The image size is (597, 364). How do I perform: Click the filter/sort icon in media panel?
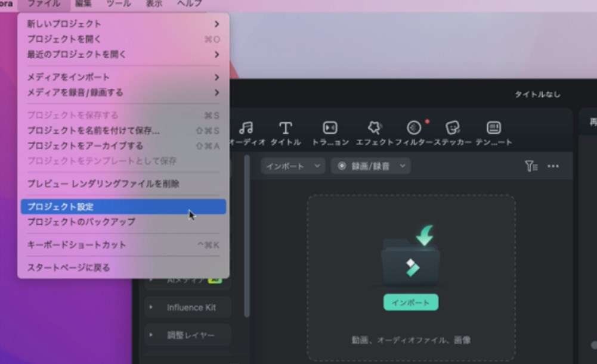pos(531,166)
